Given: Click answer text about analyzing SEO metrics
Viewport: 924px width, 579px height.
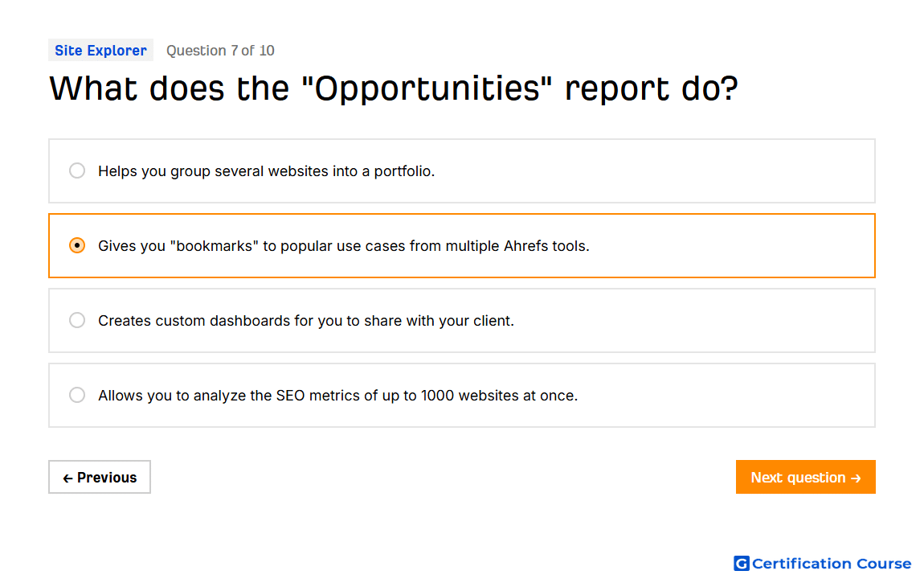Looking at the screenshot, I should click(x=337, y=396).
